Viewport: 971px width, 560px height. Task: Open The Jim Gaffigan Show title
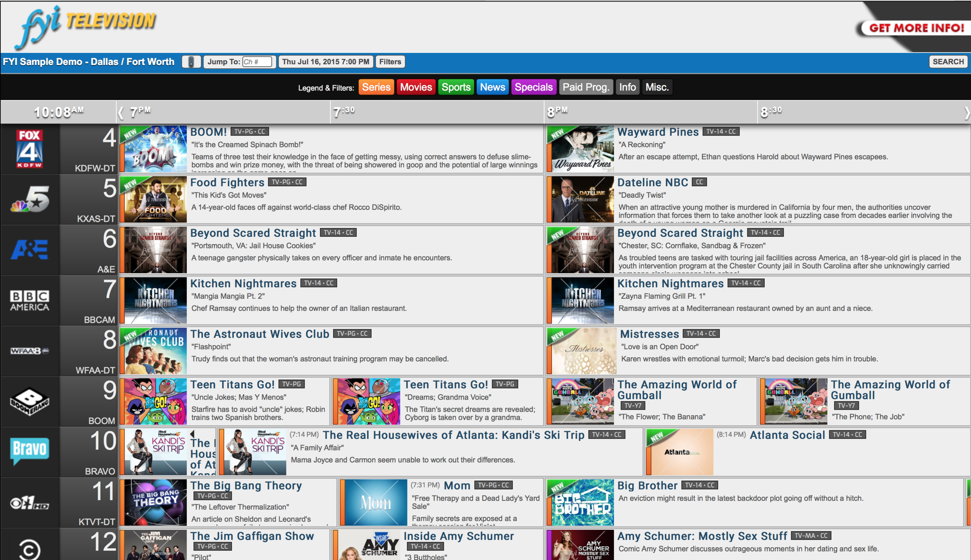coord(252,536)
